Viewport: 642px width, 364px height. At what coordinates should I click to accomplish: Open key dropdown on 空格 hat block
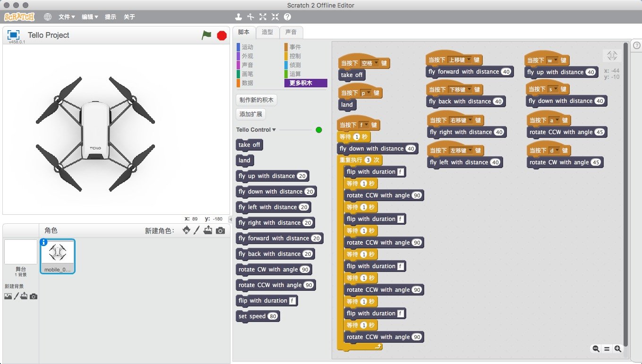(x=377, y=63)
